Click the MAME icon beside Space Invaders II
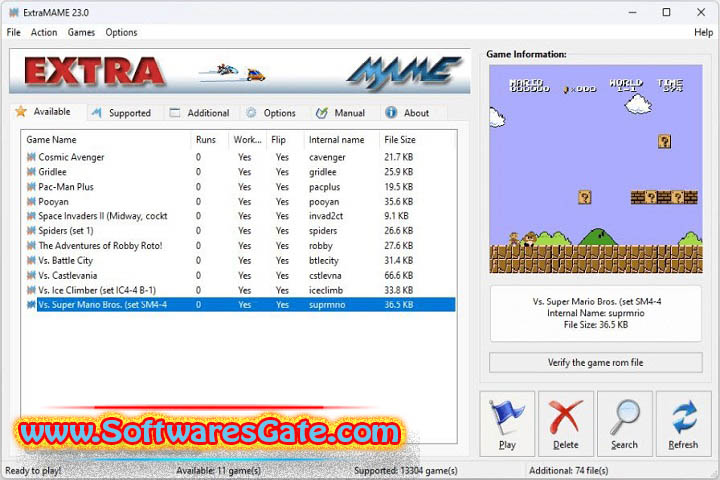Viewport: 720px width, 480px height. (31, 216)
